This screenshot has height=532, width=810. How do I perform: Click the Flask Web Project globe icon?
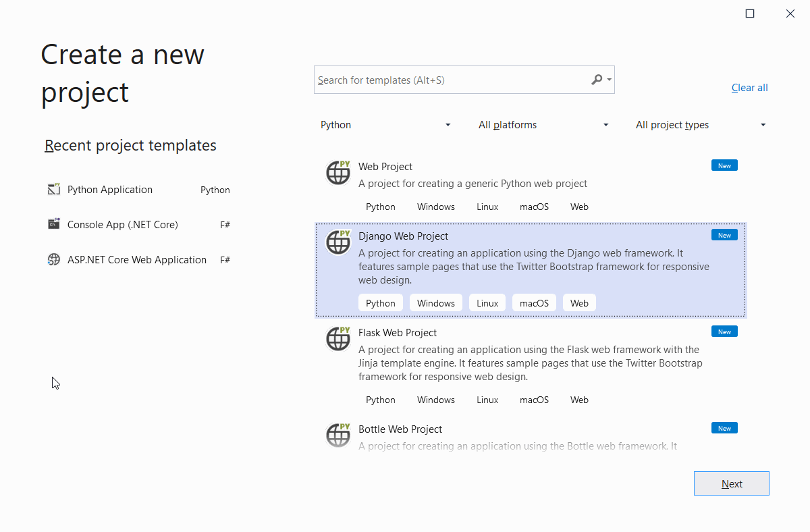338,339
